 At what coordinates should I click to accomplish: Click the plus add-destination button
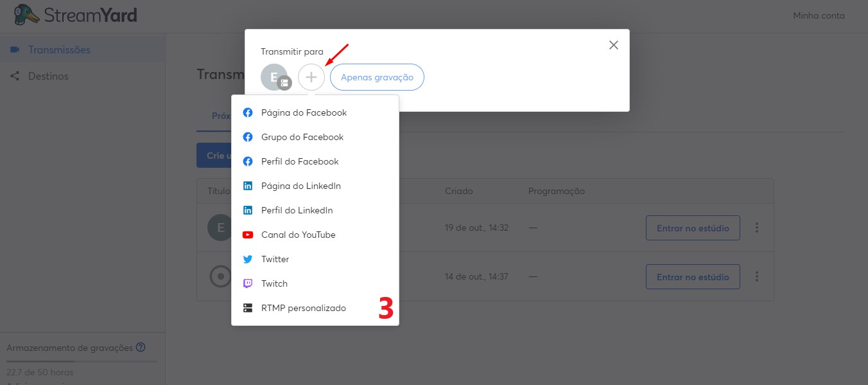(311, 77)
